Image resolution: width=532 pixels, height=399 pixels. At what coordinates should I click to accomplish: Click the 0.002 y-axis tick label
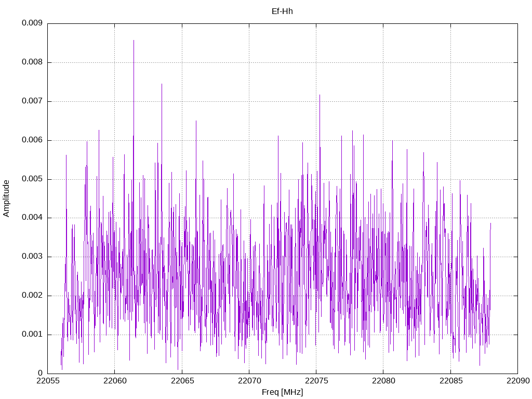tap(32, 296)
